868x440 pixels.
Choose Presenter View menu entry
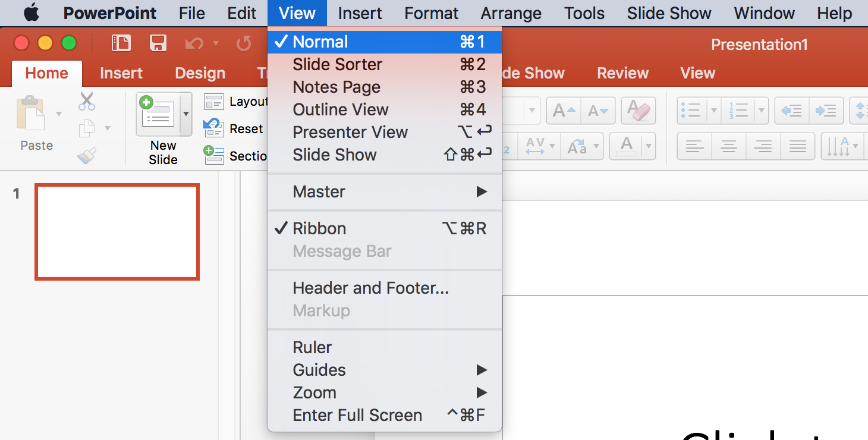click(385, 132)
